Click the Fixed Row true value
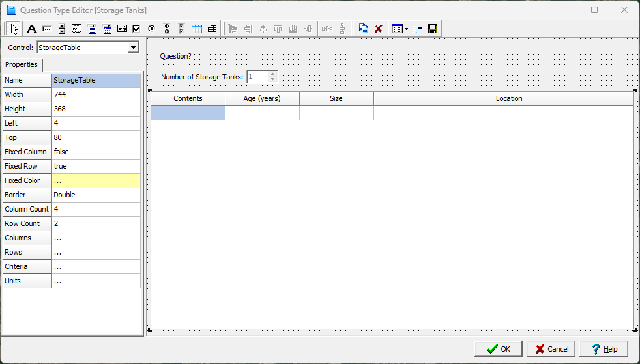Image resolution: width=640 pixels, height=364 pixels. click(96, 166)
